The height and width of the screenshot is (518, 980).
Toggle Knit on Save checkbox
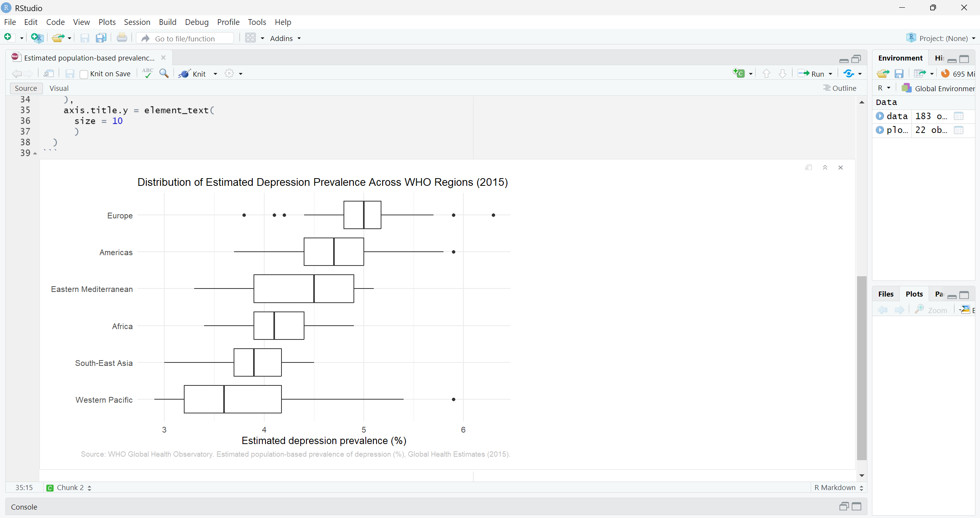[84, 74]
